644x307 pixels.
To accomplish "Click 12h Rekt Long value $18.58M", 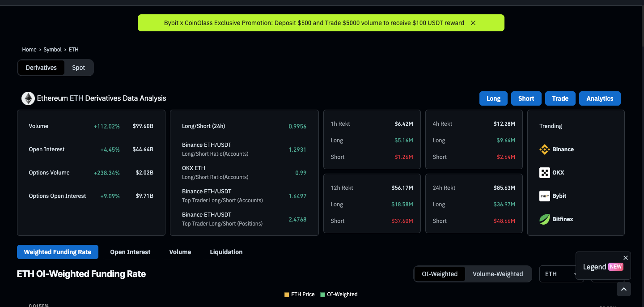I will pyautogui.click(x=402, y=205).
